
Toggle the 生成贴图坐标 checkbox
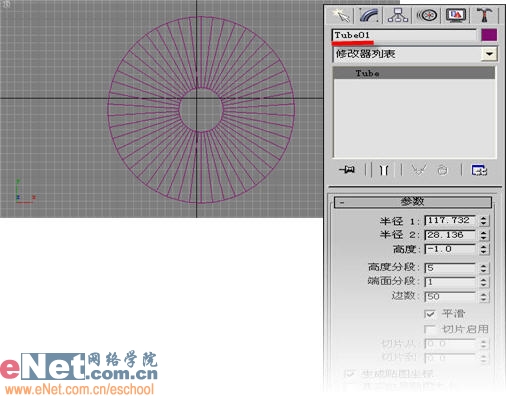pyautogui.click(x=349, y=374)
